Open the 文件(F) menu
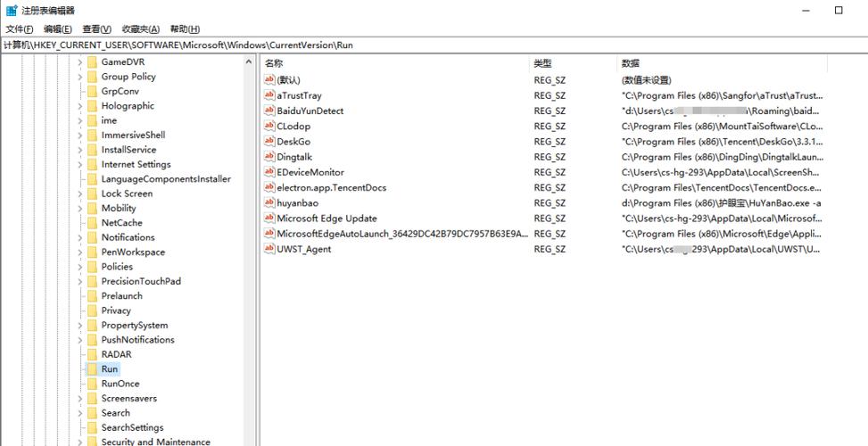The width and height of the screenshot is (868, 446). click(21, 29)
